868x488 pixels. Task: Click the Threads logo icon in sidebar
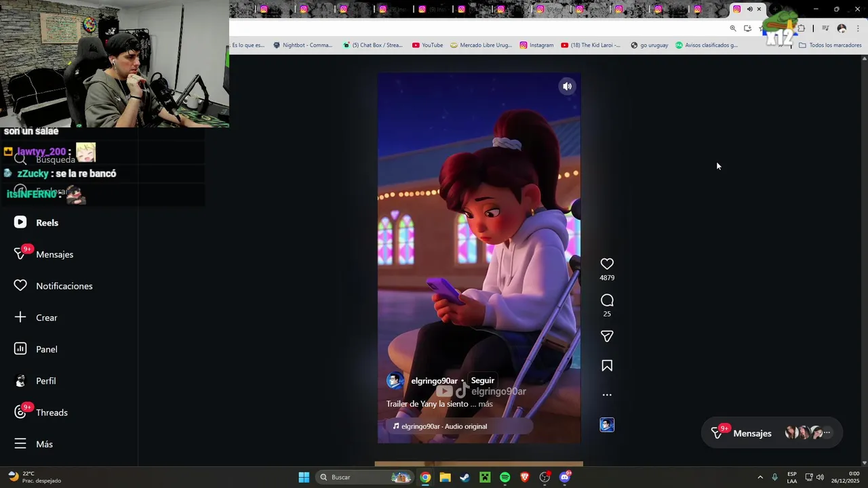[x=20, y=412]
